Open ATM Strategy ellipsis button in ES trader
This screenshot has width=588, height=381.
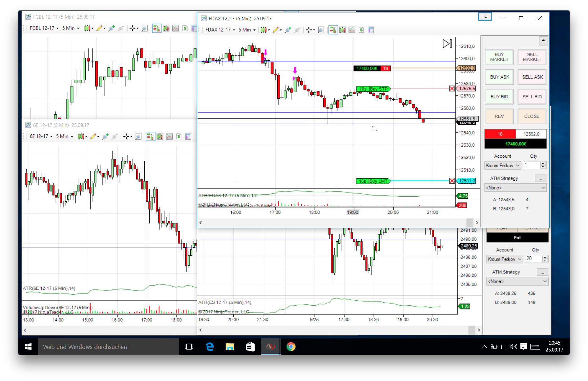point(542,272)
